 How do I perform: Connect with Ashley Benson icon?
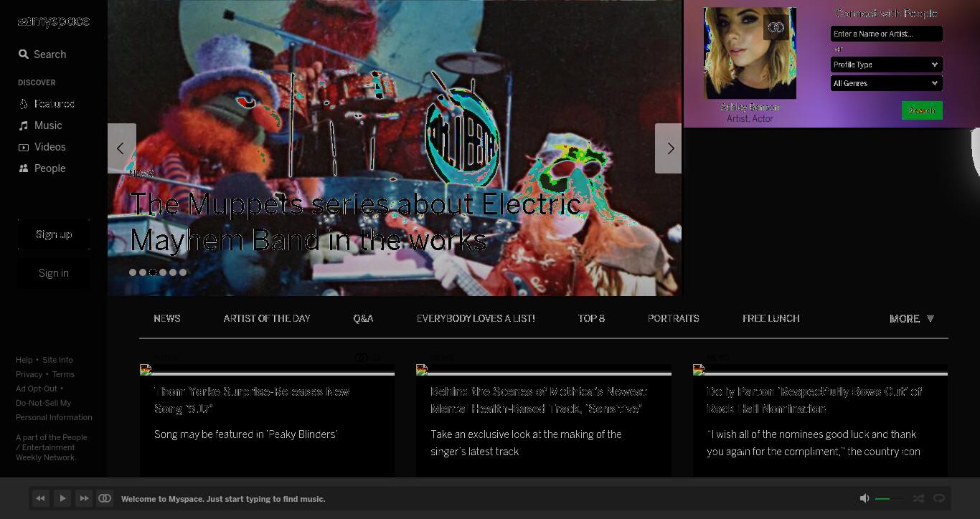[776, 27]
